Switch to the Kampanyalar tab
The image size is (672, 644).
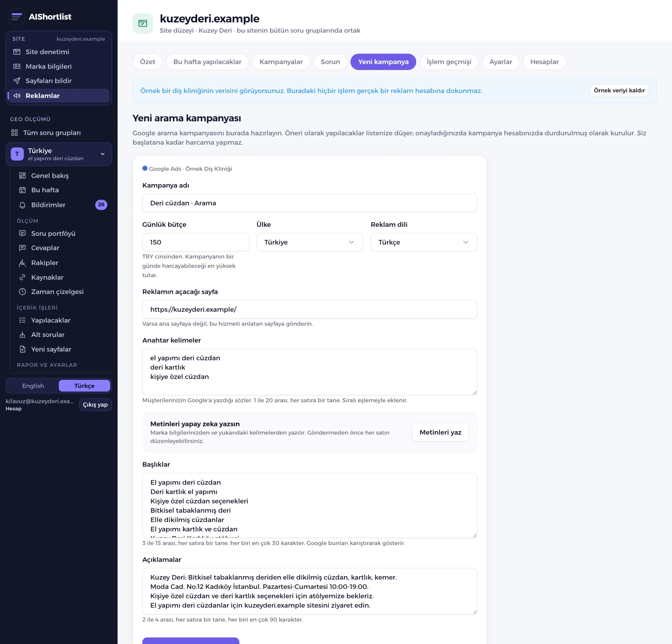pos(281,62)
